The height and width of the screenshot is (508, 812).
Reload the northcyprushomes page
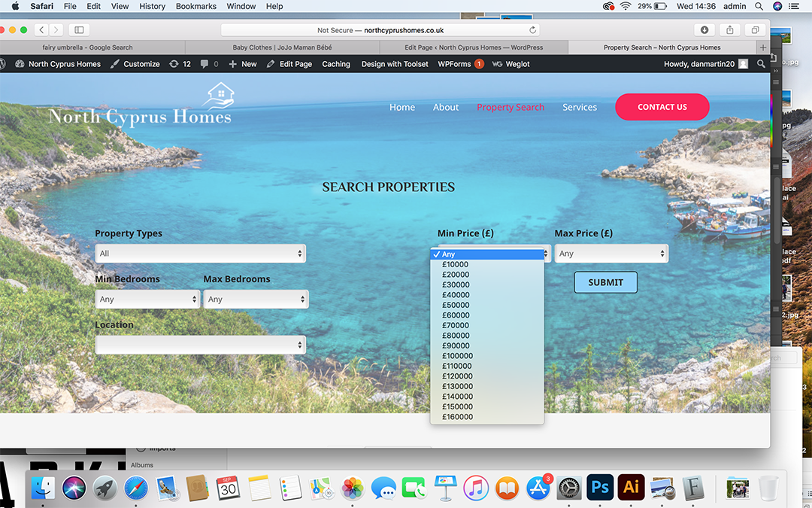point(532,30)
